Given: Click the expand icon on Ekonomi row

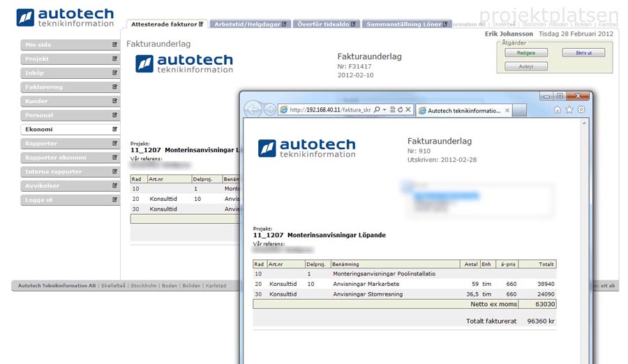Looking at the screenshot, I should (114, 129).
